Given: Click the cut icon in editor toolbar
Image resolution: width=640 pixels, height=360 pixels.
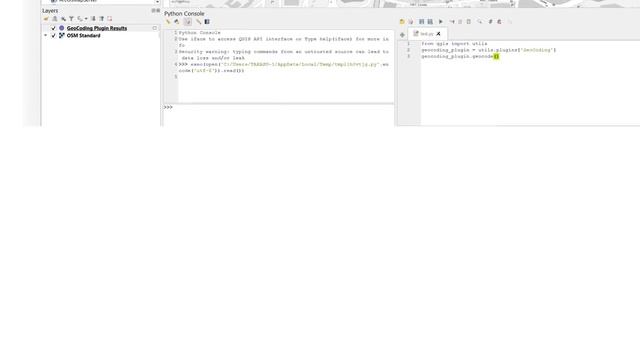Looking at the screenshot, I should coord(452,22).
